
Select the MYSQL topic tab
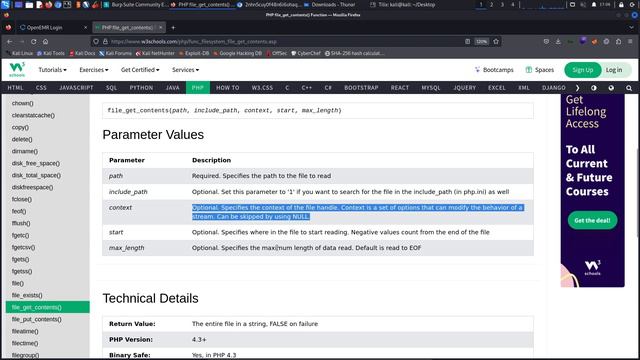coord(431,88)
